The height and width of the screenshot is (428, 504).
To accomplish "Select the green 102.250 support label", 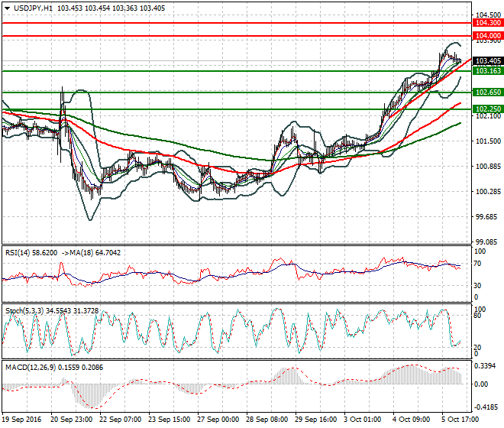I will click(488, 109).
